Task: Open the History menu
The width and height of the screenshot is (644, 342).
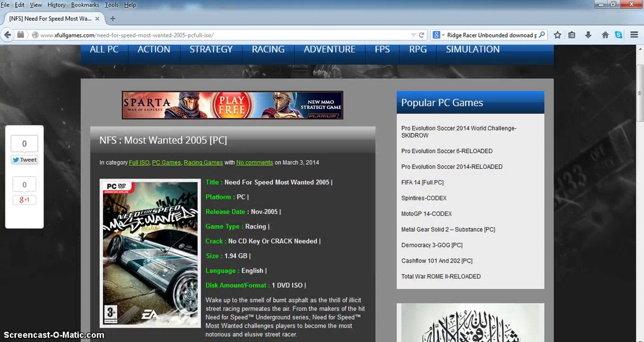Action: [x=56, y=5]
